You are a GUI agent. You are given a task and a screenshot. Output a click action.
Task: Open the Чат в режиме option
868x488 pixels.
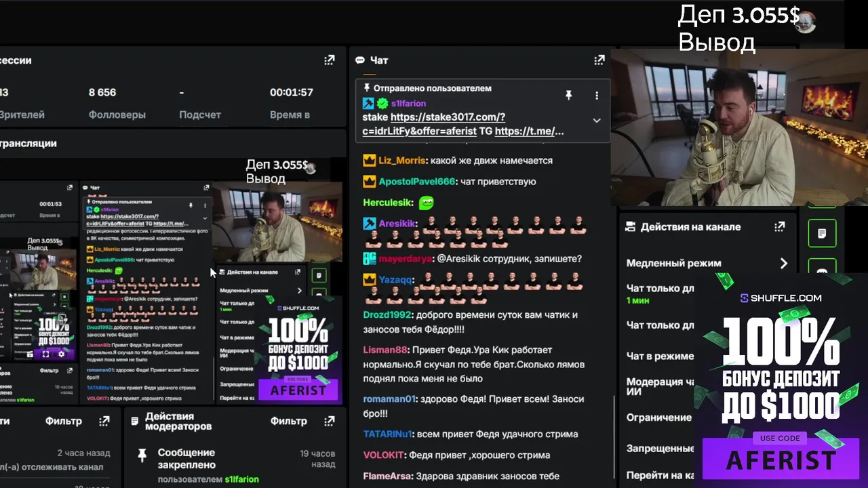(660, 356)
